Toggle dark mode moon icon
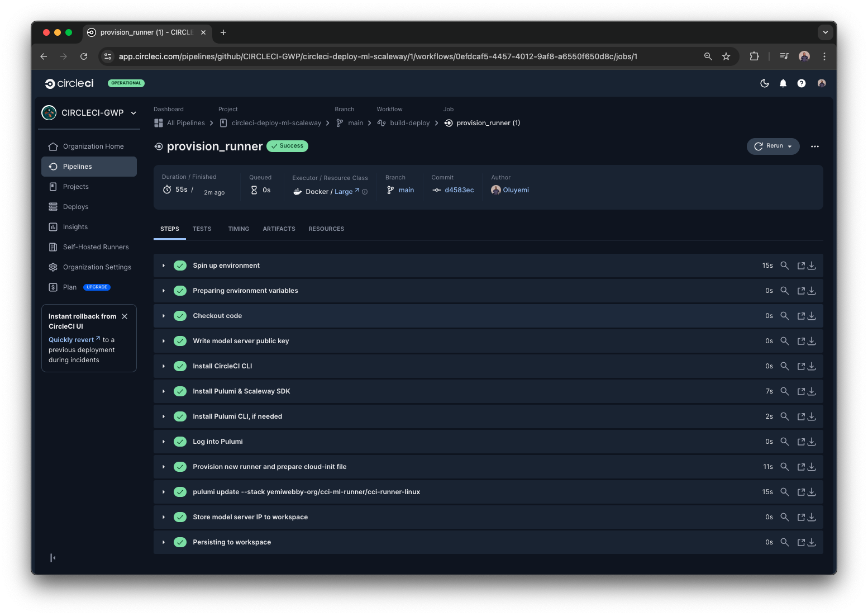 pos(765,83)
